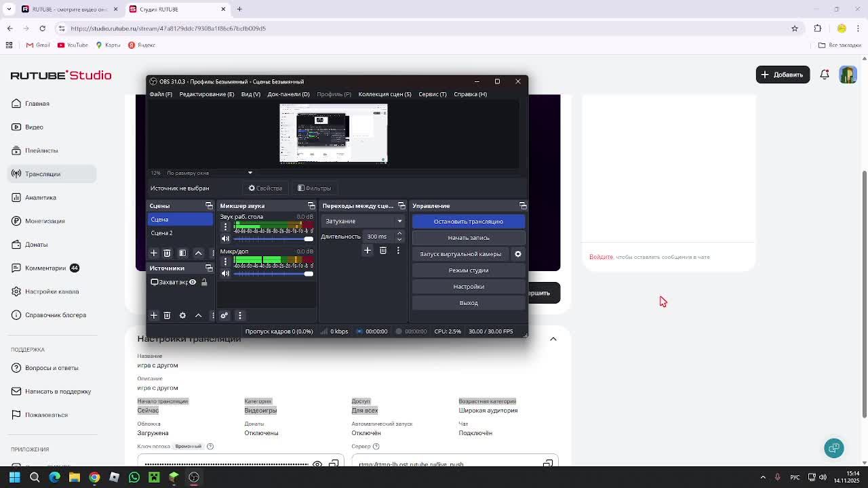This screenshot has width=868, height=488.
Task: Add a new scene with the plus icon
Action: click(x=154, y=253)
